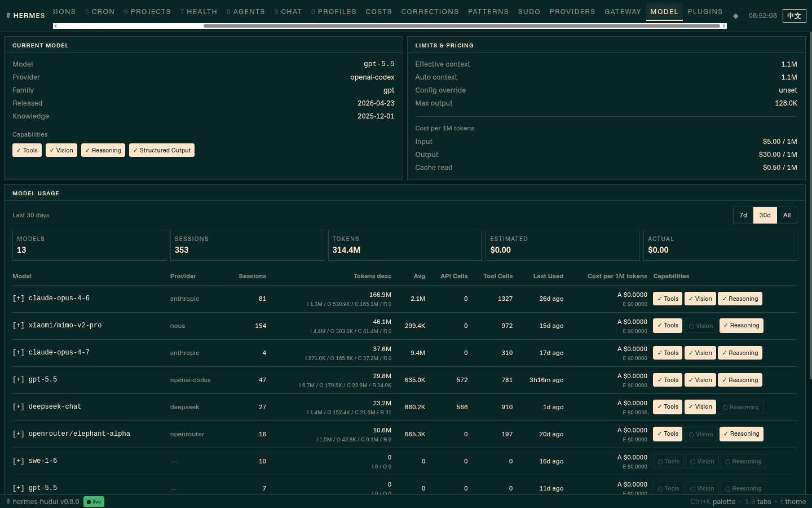Screen dimensions: 812x508
Task: Click the unchecked Vision chip for openrouter/elephant-alpha
Action: [701, 434]
